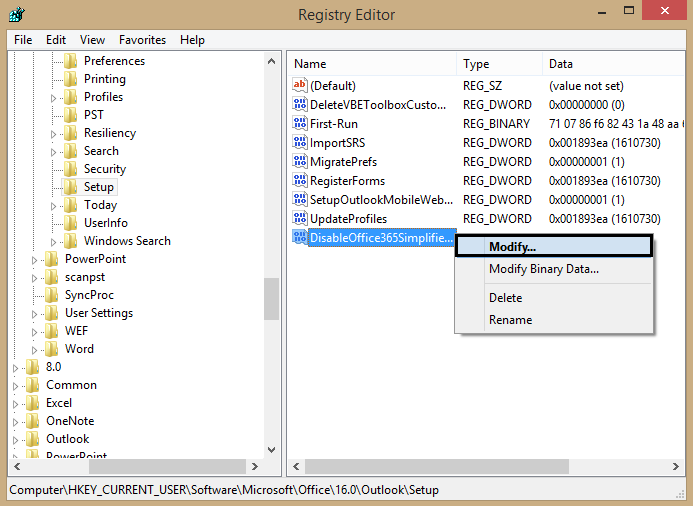The image size is (693, 506).
Task: Expand the top PowerPoint key under 16.0
Action: pos(34,260)
